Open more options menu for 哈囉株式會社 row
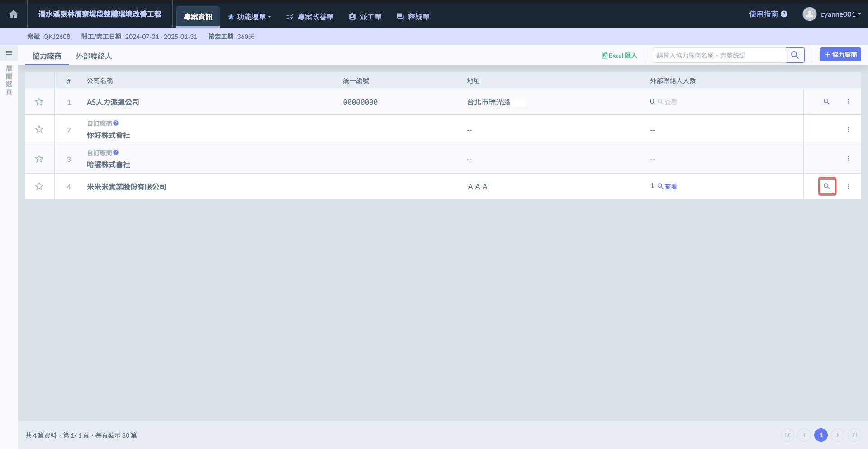The height and width of the screenshot is (449, 868). tap(848, 159)
